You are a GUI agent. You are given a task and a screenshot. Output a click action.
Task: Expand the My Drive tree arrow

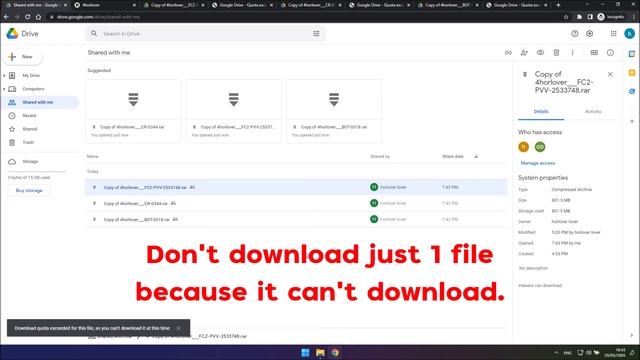click(4, 76)
